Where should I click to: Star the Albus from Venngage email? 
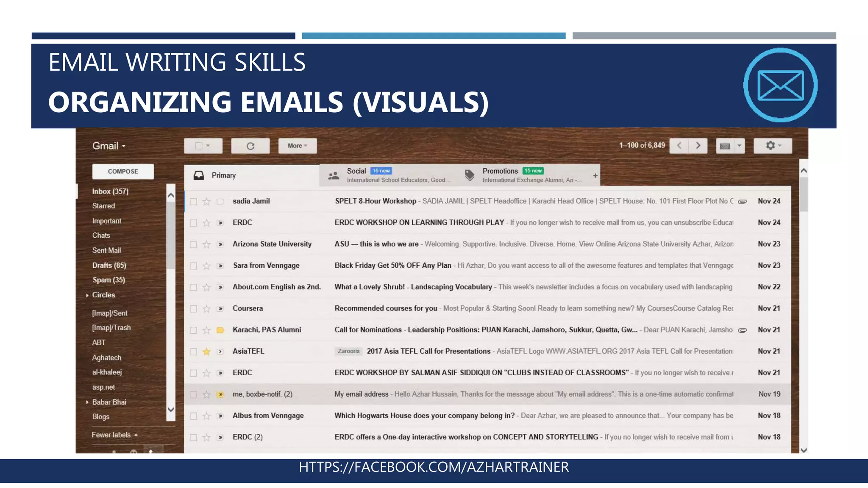point(206,416)
